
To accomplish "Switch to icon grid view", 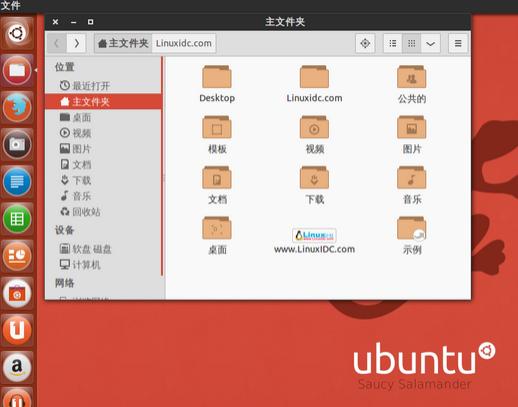I will click(412, 43).
